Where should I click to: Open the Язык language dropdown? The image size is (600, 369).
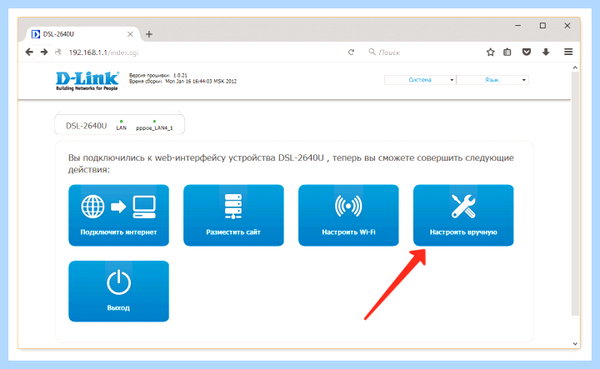(x=492, y=80)
